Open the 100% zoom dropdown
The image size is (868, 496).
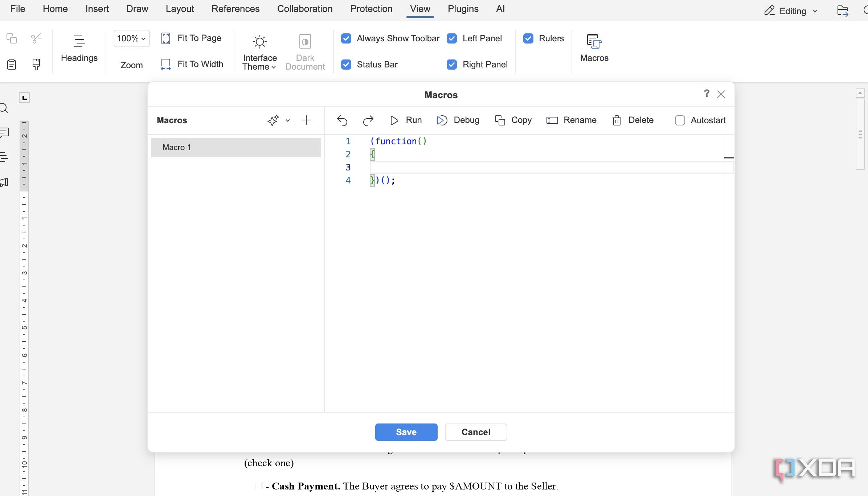pos(131,38)
